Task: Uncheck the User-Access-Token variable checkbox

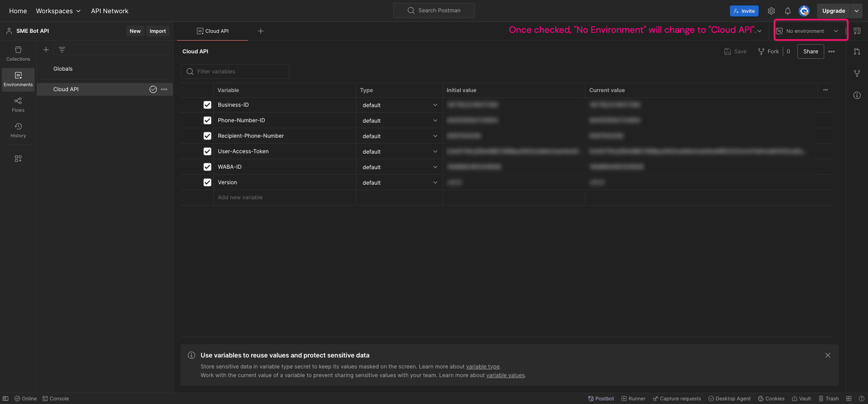Action: [x=207, y=151]
